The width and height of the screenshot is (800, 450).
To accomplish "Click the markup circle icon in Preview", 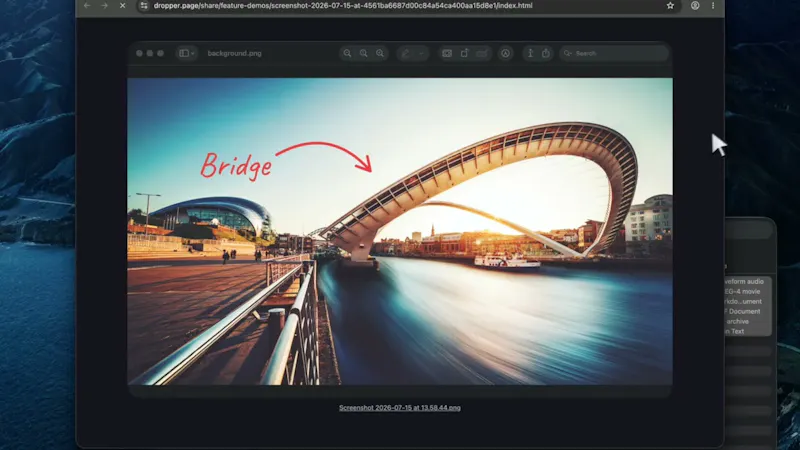I will coord(505,53).
